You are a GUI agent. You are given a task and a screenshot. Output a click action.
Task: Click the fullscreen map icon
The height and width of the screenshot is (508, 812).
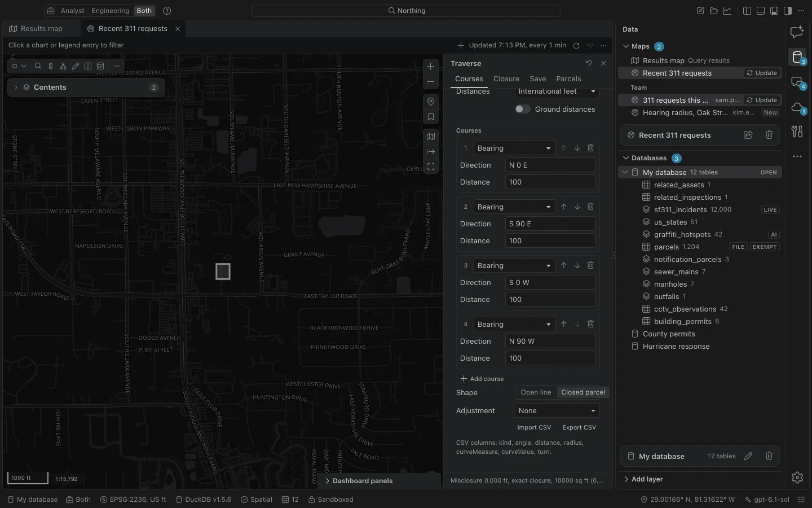click(431, 167)
